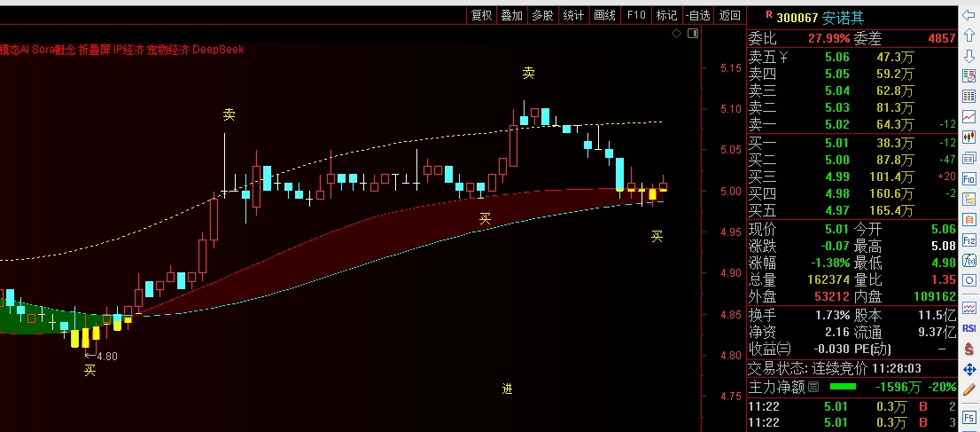Click the 买一 5.01 order row
Viewport: 980px width, 432px height.
[x=852, y=144]
